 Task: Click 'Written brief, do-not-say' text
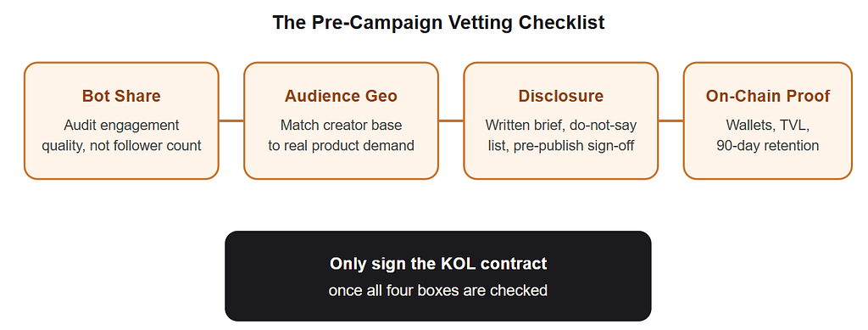pos(561,126)
